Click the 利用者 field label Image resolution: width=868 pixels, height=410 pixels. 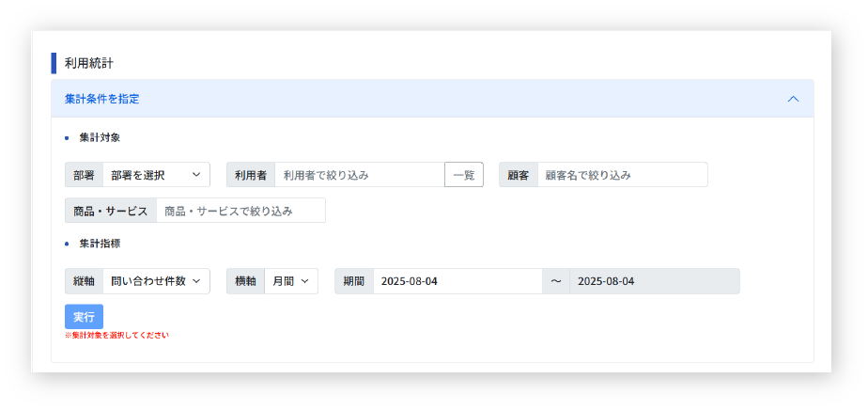[251, 175]
